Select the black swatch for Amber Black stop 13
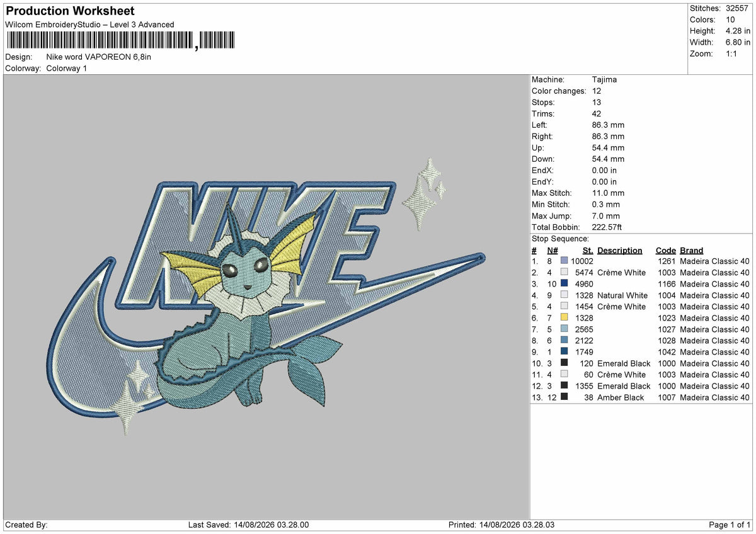 564,397
